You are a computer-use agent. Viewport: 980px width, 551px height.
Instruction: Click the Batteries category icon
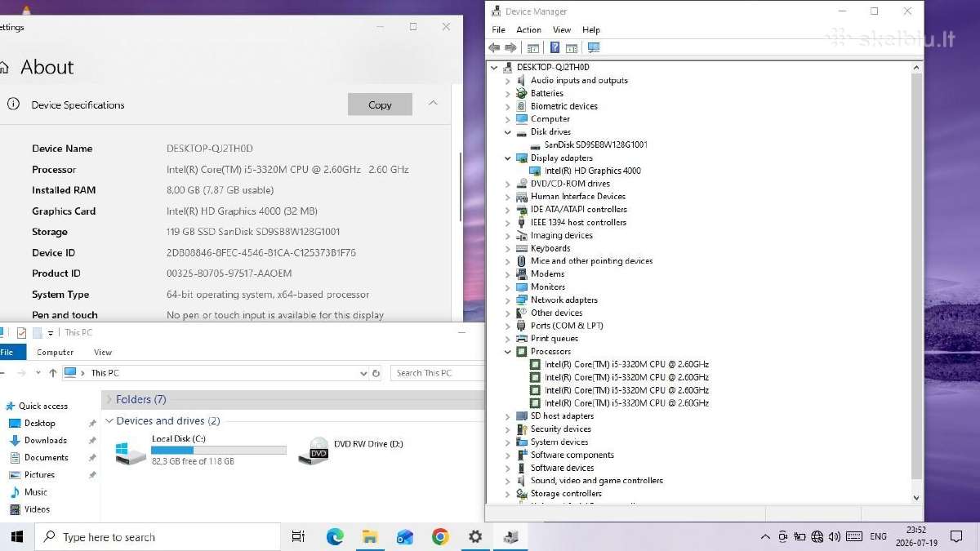click(521, 93)
